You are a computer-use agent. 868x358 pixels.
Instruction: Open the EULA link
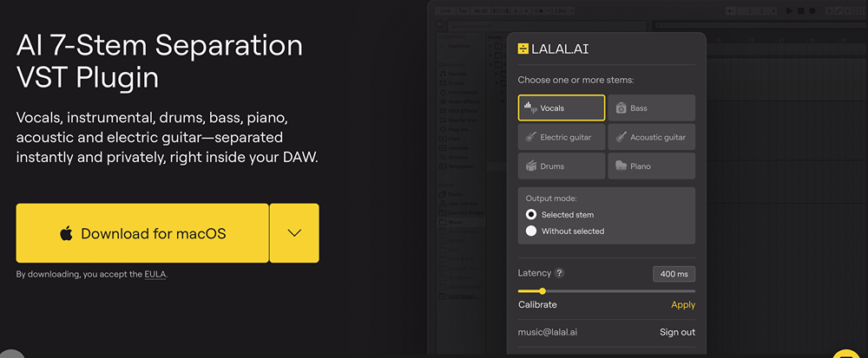(155, 273)
